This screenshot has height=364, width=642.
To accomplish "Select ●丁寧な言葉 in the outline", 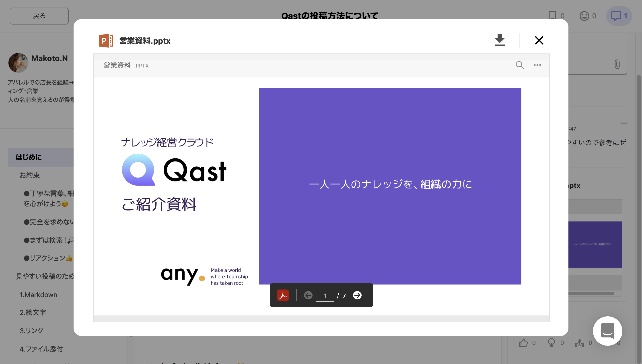I will pyautogui.click(x=49, y=198).
